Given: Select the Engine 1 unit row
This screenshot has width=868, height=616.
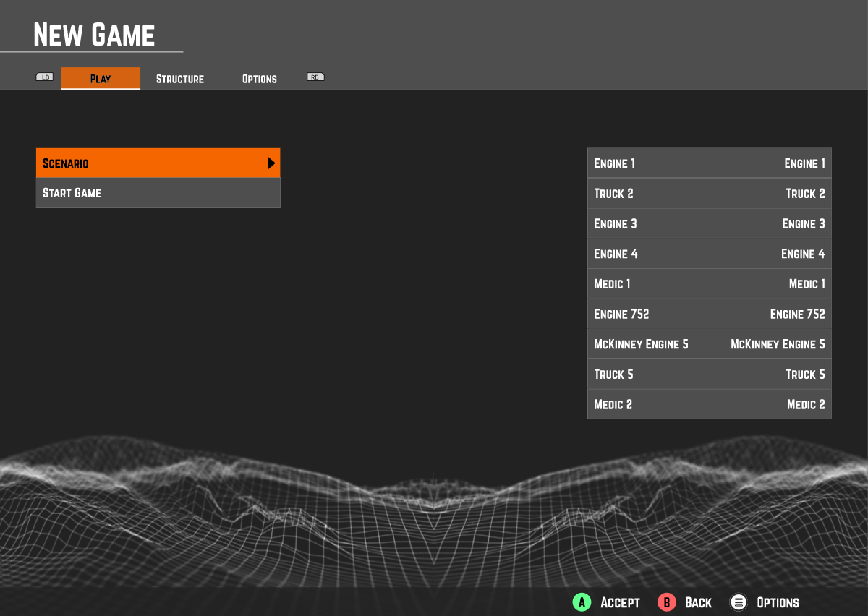Looking at the screenshot, I should pos(709,163).
